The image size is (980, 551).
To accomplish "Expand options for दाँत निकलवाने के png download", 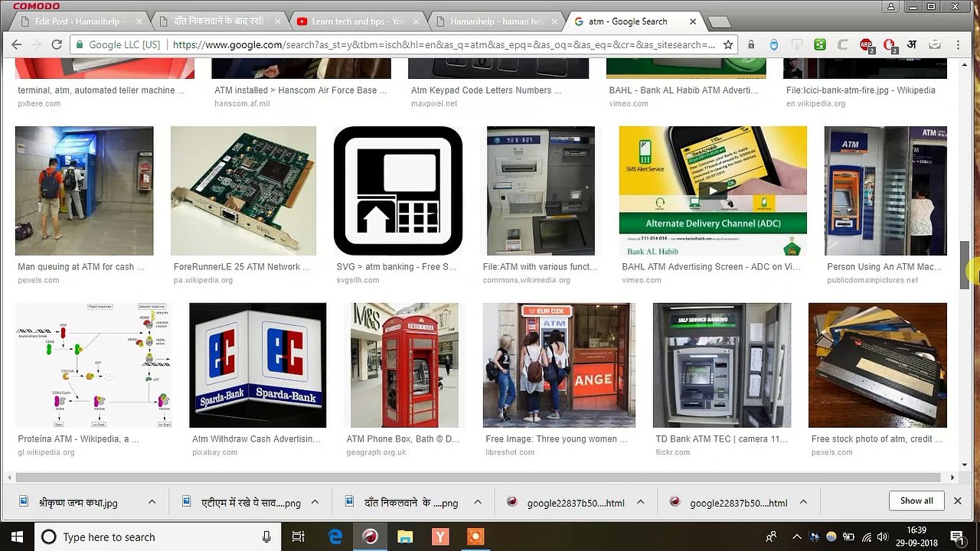I will (x=478, y=502).
